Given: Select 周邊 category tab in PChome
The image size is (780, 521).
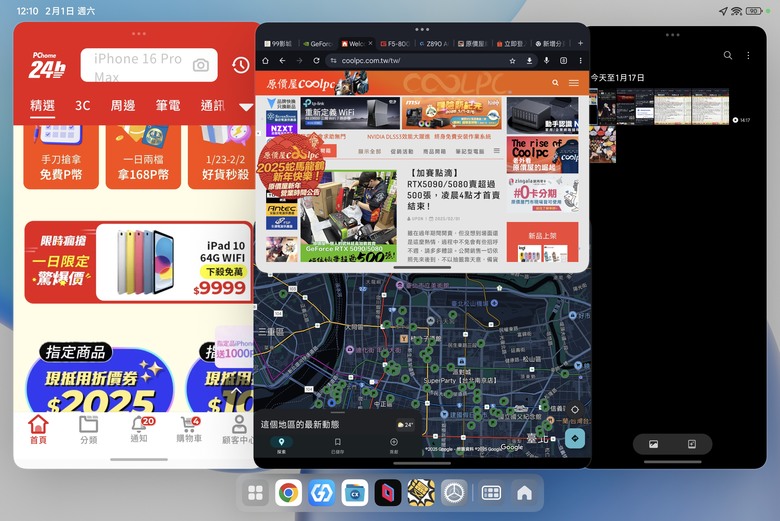Looking at the screenshot, I should pyautogui.click(x=122, y=105).
